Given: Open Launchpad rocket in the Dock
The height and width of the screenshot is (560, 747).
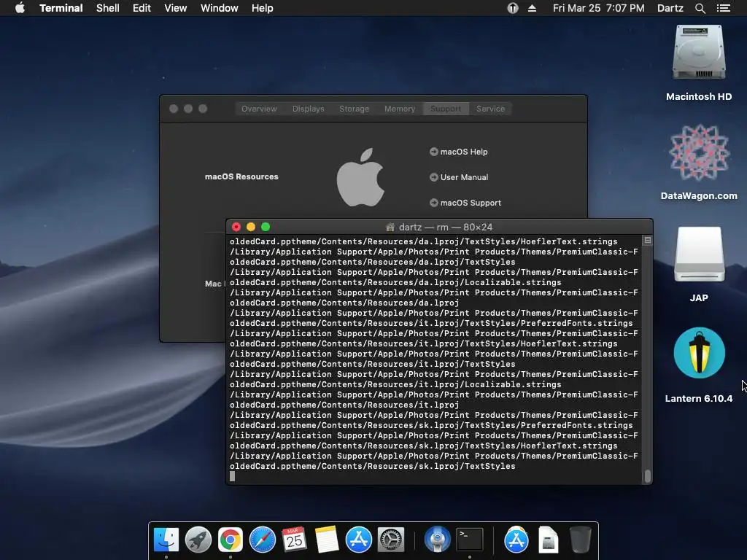Looking at the screenshot, I should [198, 540].
